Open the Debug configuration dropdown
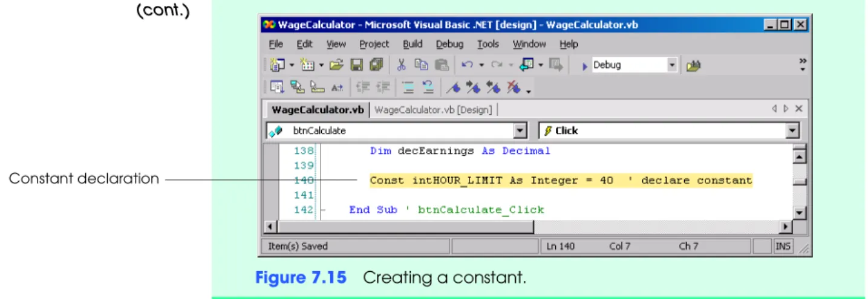Viewport: 868px width, 299px height. pyautogui.click(x=672, y=65)
